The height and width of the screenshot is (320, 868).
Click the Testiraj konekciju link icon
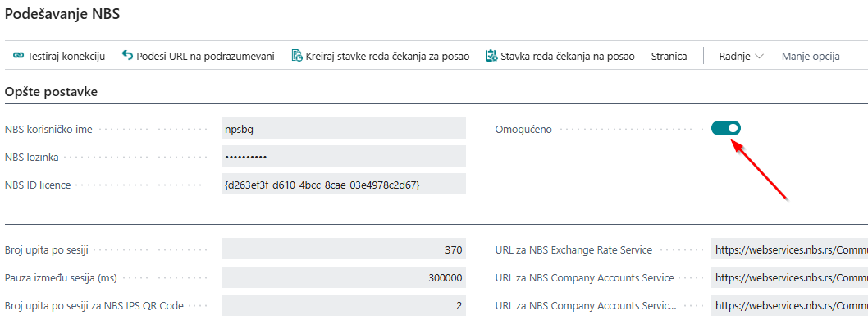[18, 56]
